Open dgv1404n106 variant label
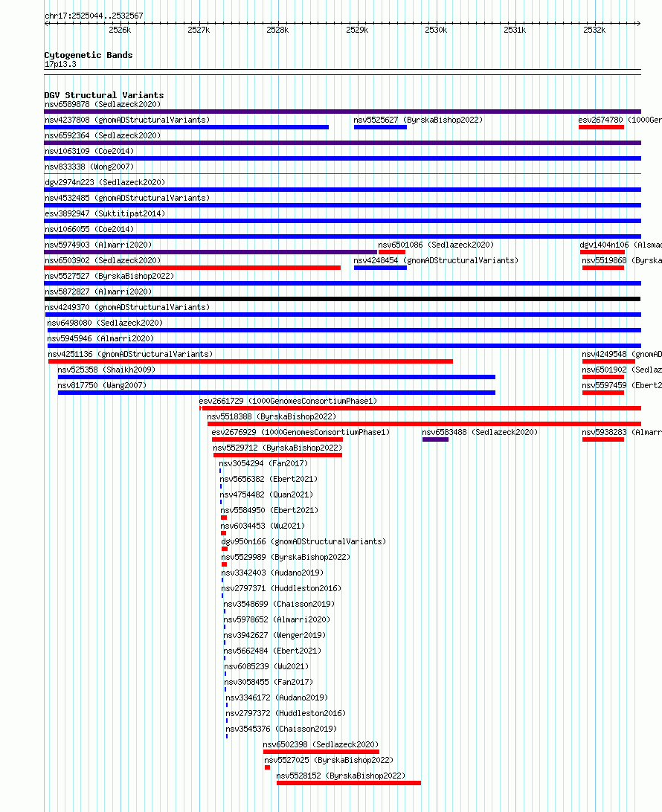 (x=620, y=245)
